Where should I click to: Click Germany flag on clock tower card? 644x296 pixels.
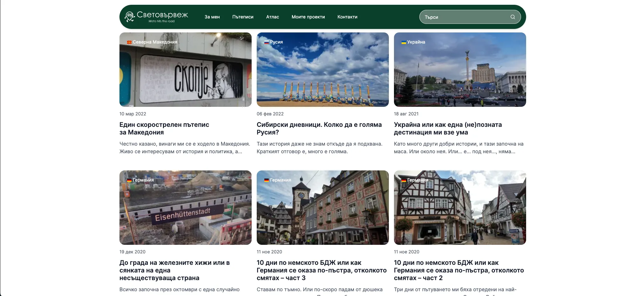(267, 180)
